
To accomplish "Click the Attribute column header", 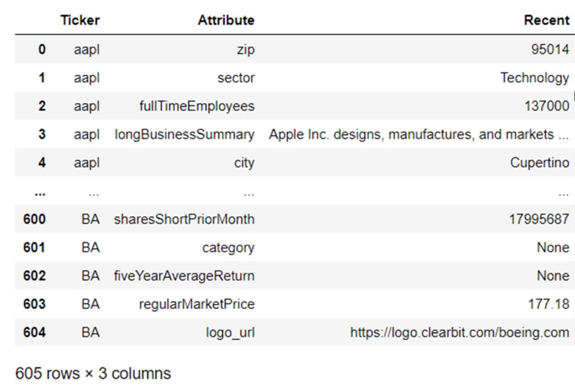I will 226,20.
